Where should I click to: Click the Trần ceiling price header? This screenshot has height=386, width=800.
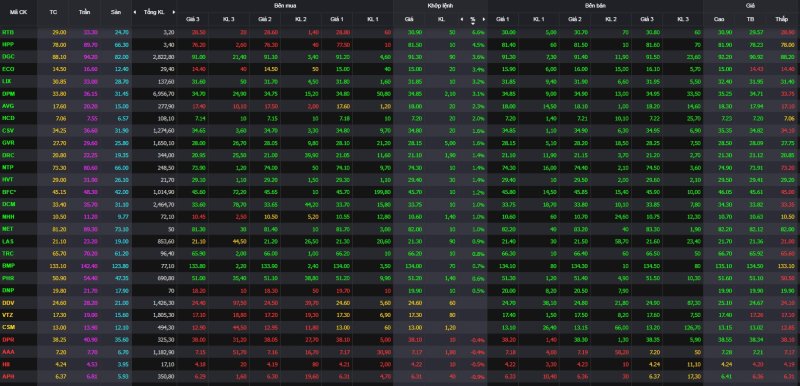tap(85, 12)
